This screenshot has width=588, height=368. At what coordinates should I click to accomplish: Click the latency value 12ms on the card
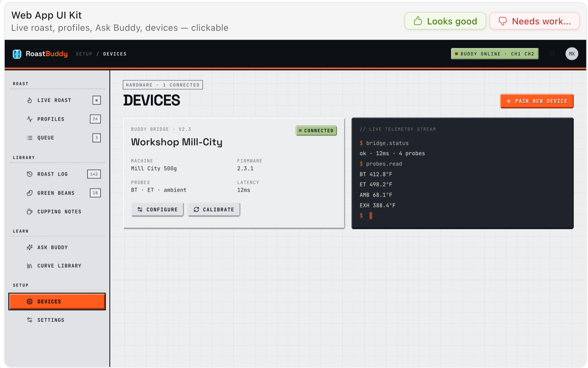pyautogui.click(x=244, y=190)
